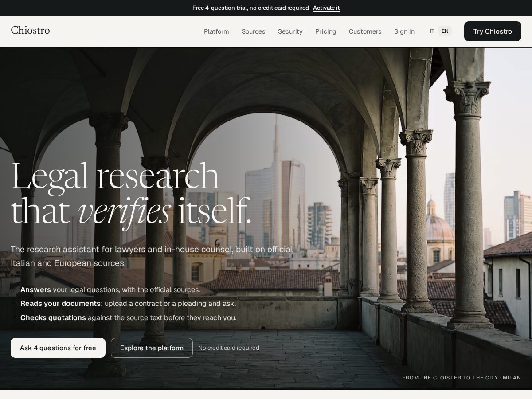Screen dimensions: 532x399
Task: Select the EN language option
Action: 445,31
